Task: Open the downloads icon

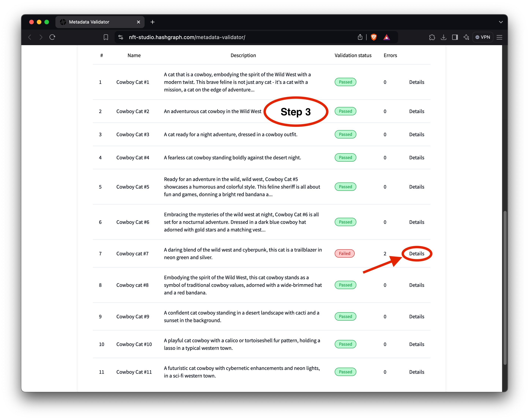Action: [x=443, y=37]
